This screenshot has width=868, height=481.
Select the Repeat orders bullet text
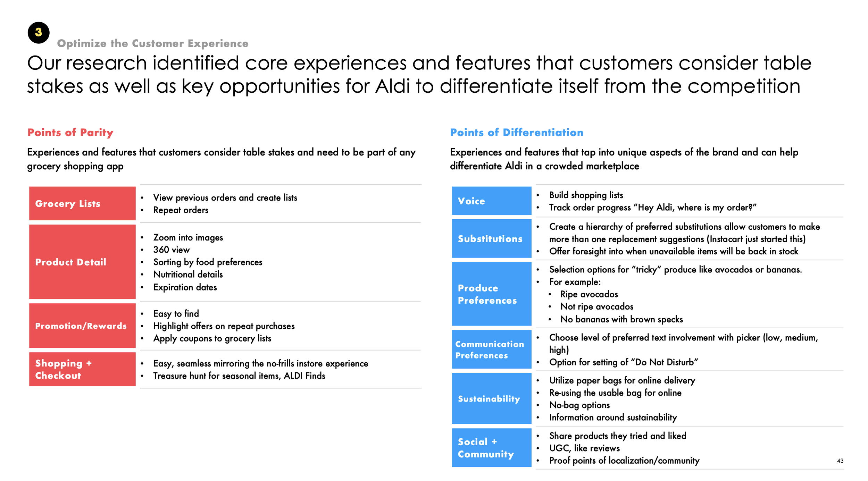point(181,210)
